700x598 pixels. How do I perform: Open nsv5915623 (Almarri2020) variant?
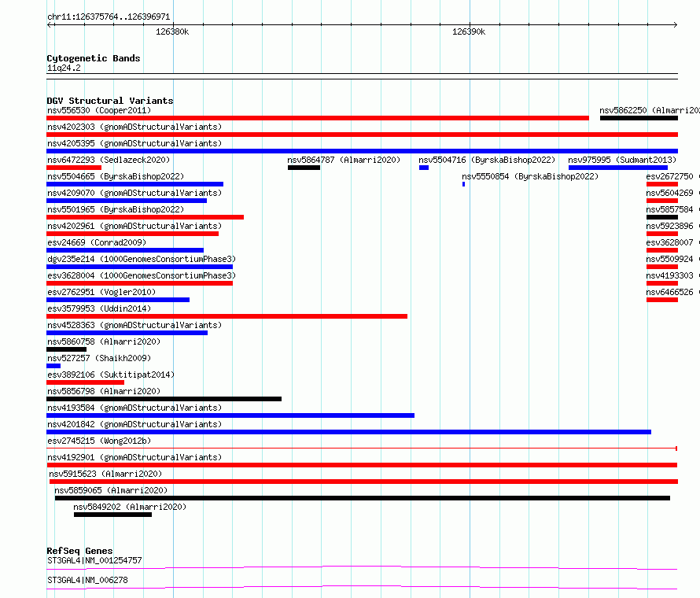tap(105, 474)
